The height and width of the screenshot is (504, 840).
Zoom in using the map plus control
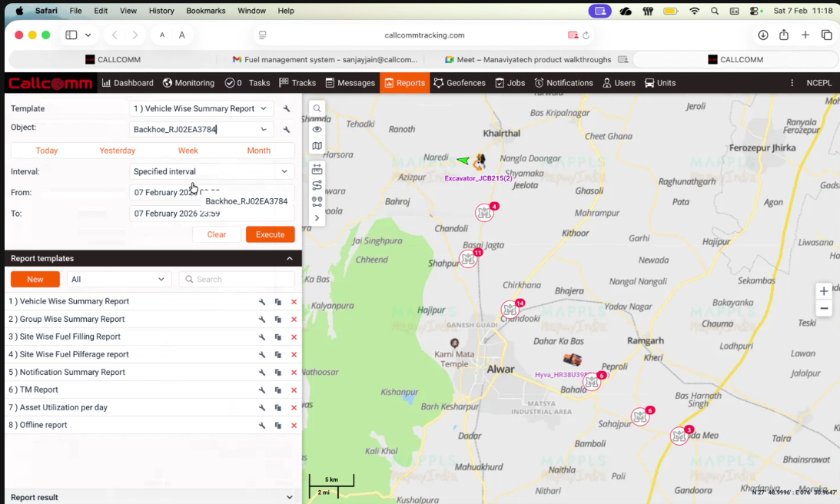(824, 292)
